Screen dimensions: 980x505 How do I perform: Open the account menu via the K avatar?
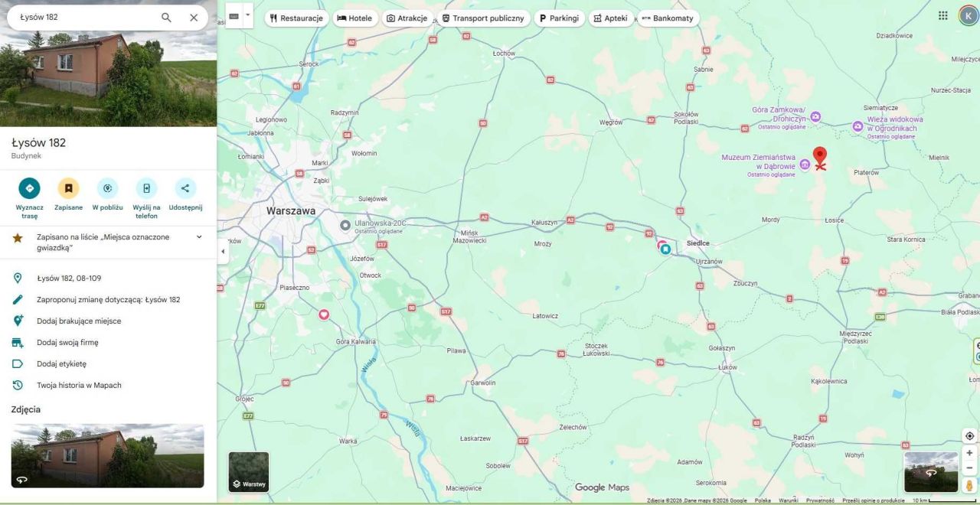[x=967, y=14]
